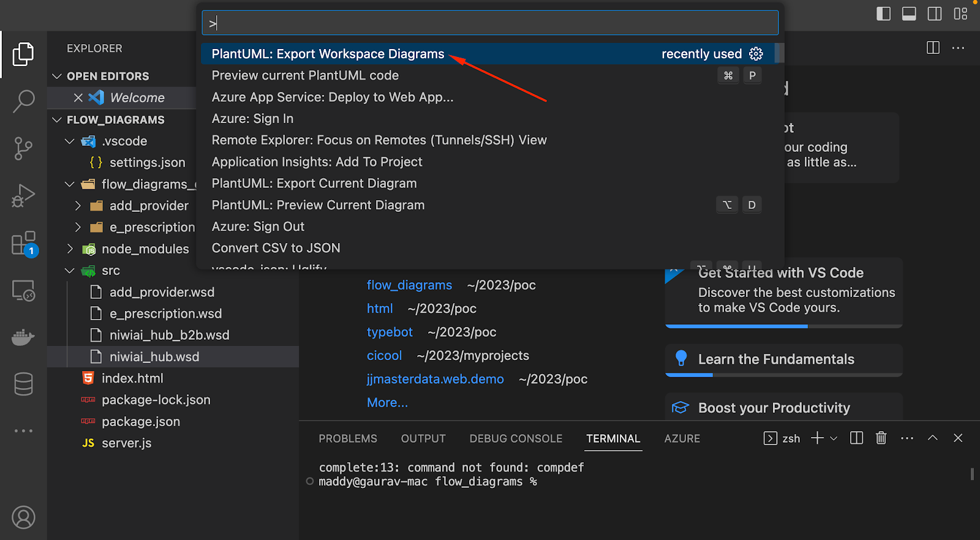Viewport: 980px width, 540px height.
Task: Open recent folder typebot link
Action: [390, 332]
